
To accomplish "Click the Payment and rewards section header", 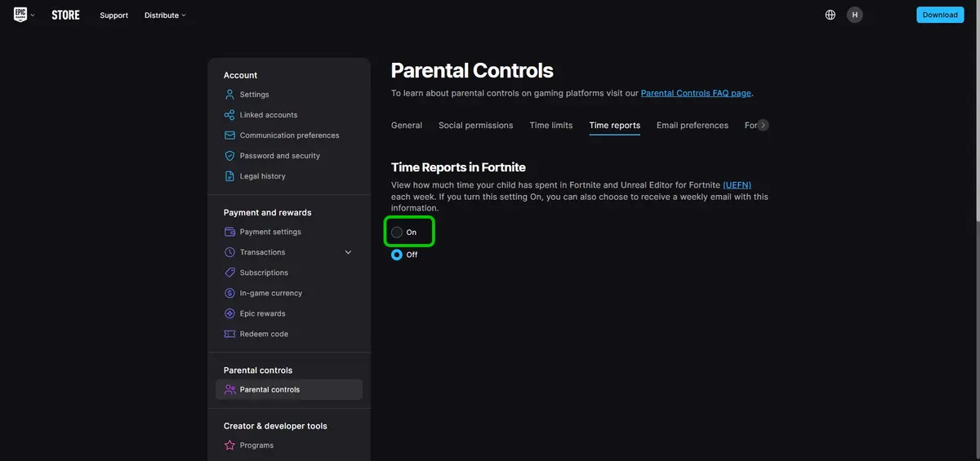I will click(268, 212).
